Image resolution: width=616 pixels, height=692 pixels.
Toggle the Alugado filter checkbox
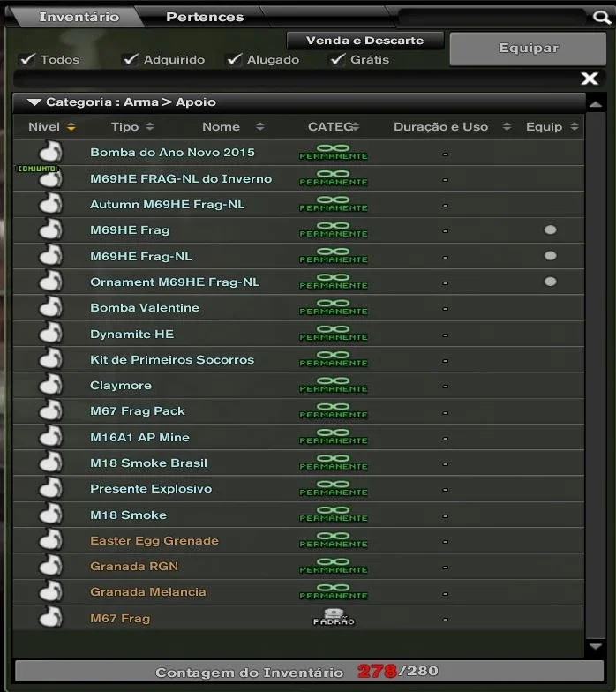click(x=235, y=58)
